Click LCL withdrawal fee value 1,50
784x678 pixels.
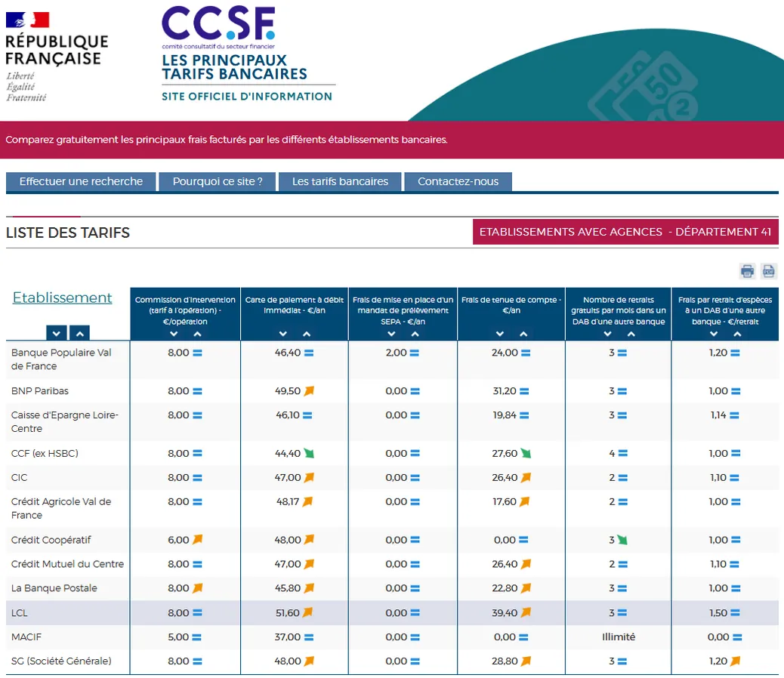[718, 612]
